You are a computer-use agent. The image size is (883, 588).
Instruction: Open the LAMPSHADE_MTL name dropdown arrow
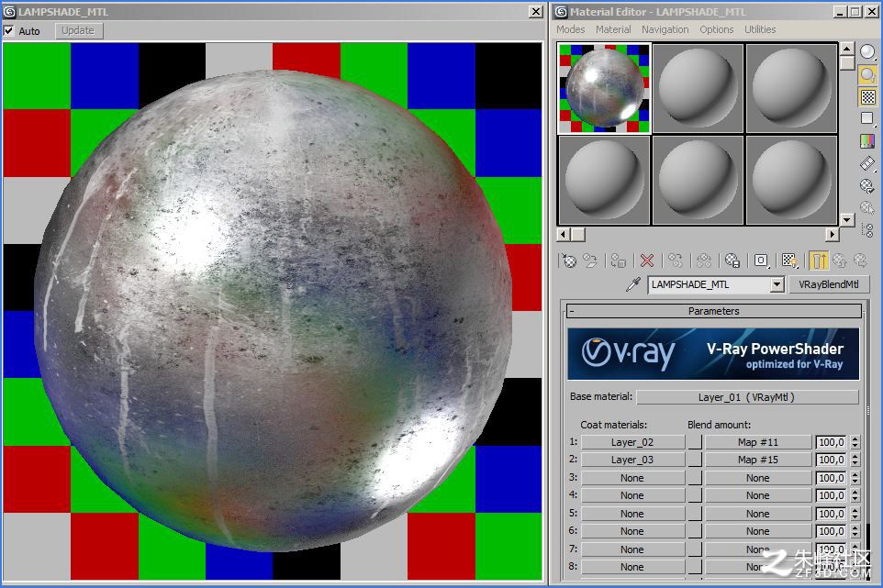777,284
